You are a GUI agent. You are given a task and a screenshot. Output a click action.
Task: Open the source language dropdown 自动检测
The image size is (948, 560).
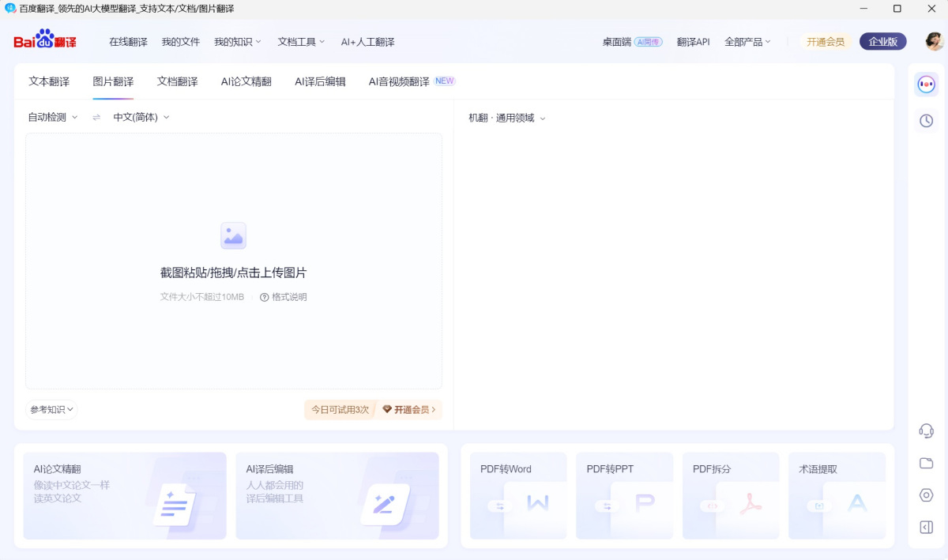point(52,116)
